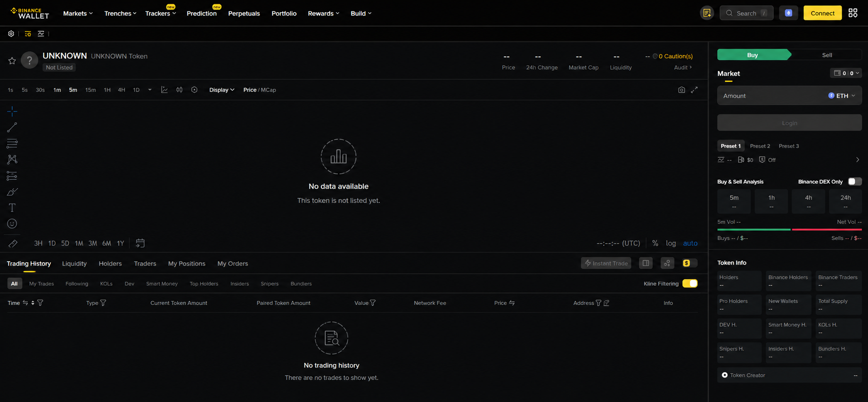
Task: Toggle log scale on chart
Action: [671, 243]
